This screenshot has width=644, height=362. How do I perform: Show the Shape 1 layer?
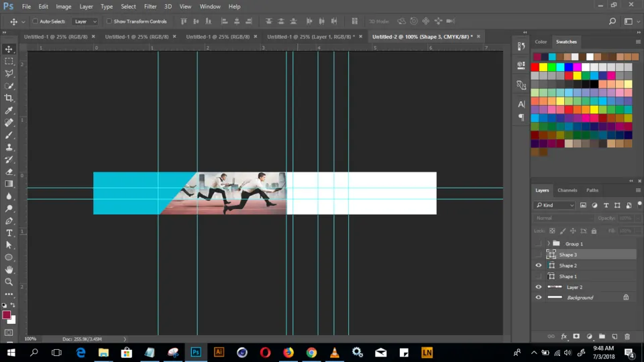tap(539, 276)
